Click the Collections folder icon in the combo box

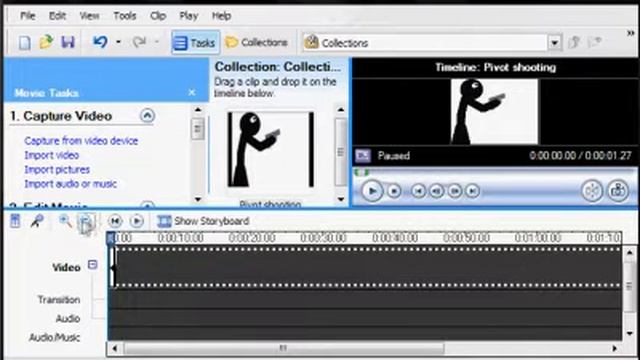pyautogui.click(x=311, y=42)
